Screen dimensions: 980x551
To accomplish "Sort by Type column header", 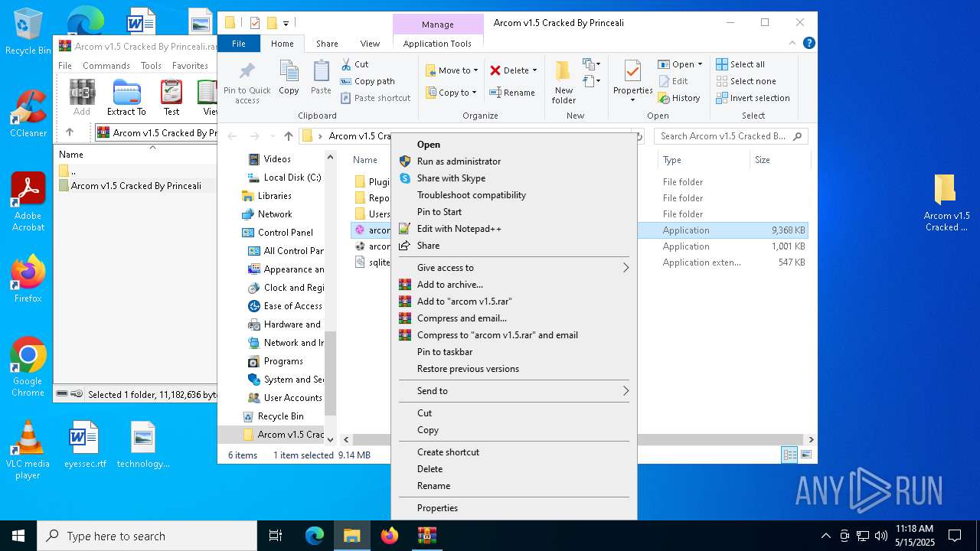I will [x=703, y=160].
